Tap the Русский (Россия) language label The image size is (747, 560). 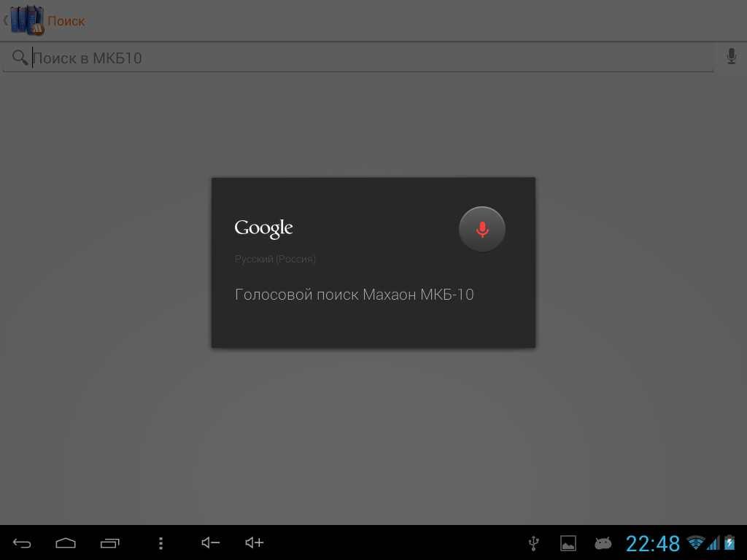(275, 259)
